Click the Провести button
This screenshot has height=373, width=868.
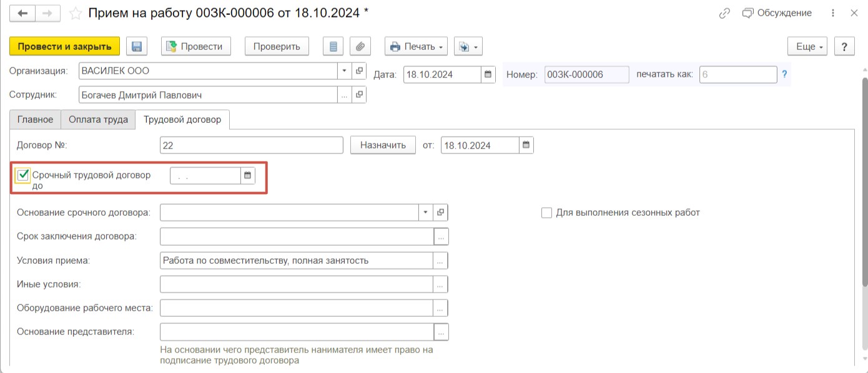point(196,46)
